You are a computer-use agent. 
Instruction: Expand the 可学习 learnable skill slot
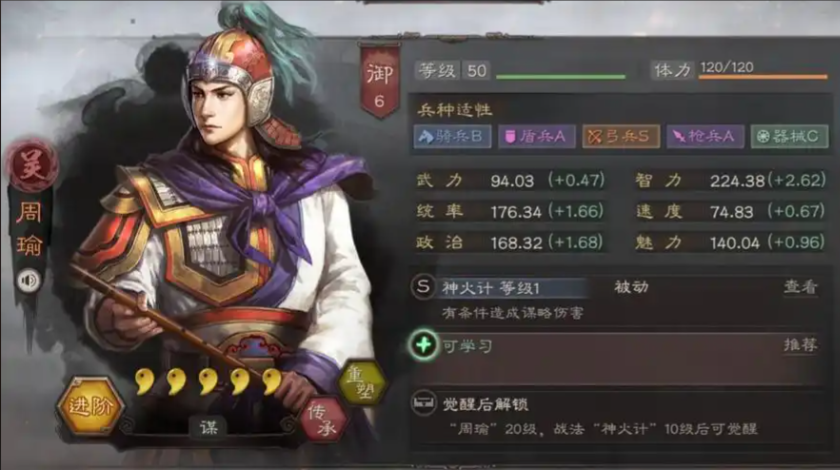617,358
